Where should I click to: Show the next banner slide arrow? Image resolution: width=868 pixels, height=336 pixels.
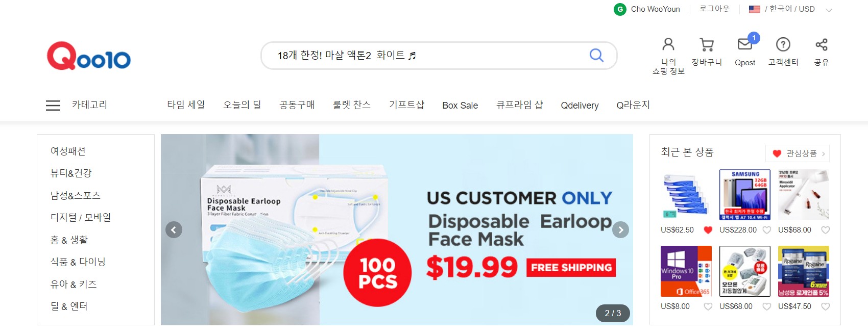tap(621, 230)
